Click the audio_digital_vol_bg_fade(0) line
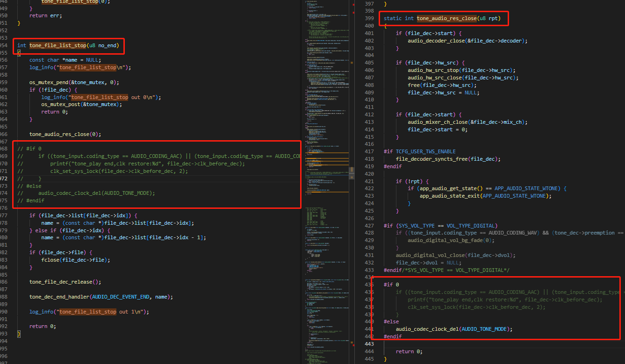Viewport: 625px width, 364px height. pyautogui.click(x=451, y=240)
